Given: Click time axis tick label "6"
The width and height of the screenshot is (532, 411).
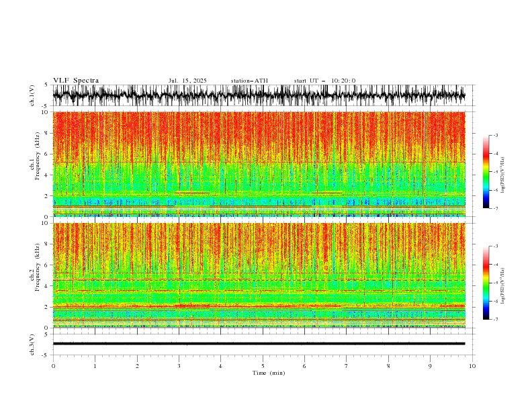Looking at the screenshot, I should (304, 366).
